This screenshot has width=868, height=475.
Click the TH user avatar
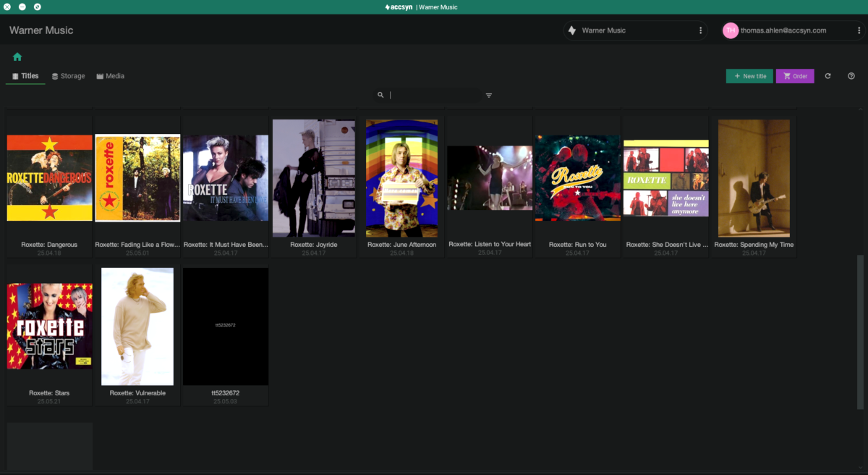(731, 30)
